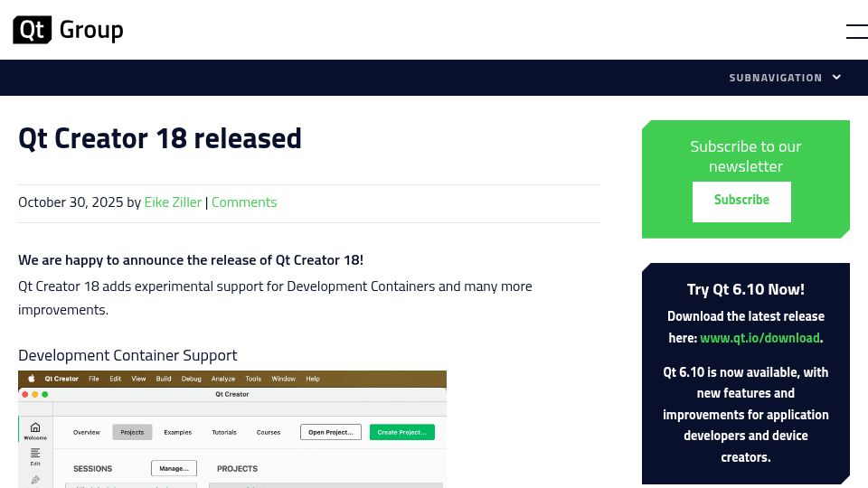Click the Open Project... button
Viewport: 868px width, 488px height.
(331, 432)
